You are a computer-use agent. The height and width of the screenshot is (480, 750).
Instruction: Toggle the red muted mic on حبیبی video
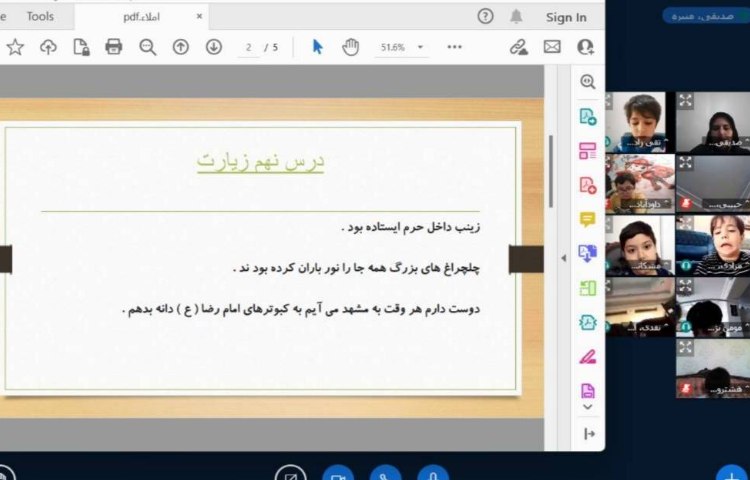point(685,204)
